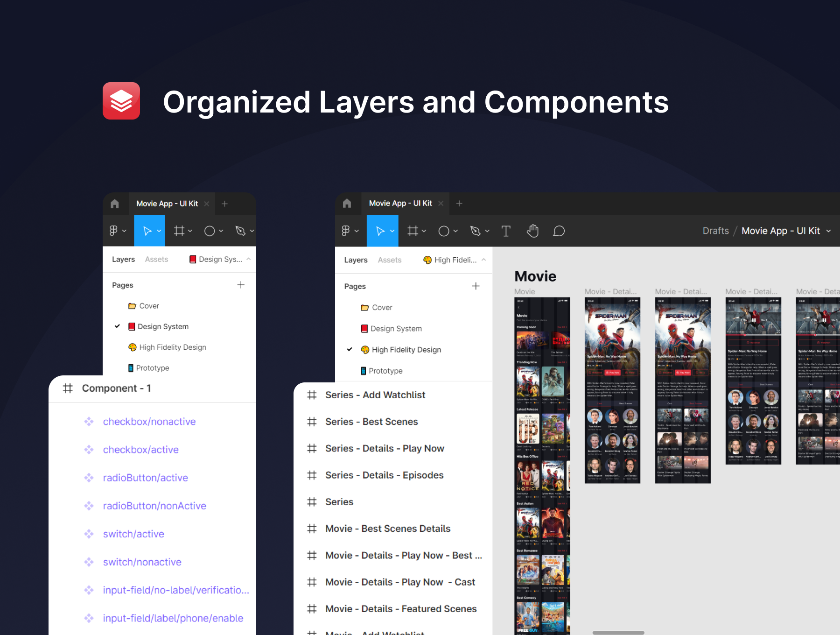Screen dimensions: 840x635
Task: Add a new page in right panel
Action: tap(476, 286)
